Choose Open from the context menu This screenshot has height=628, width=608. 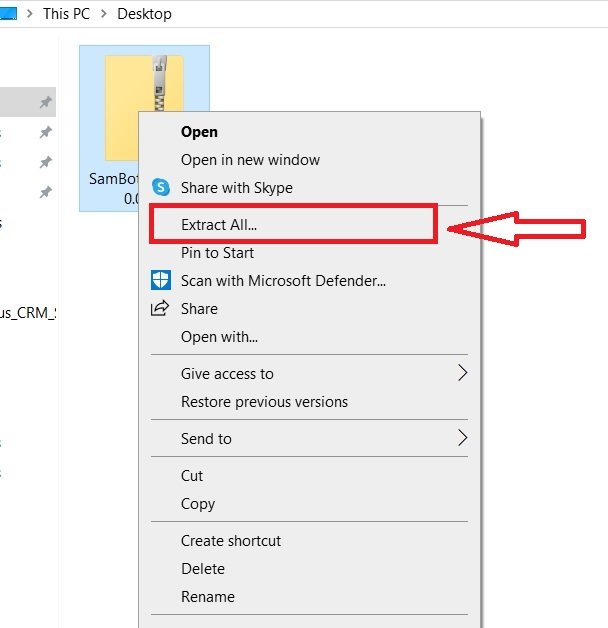(199, 131)
